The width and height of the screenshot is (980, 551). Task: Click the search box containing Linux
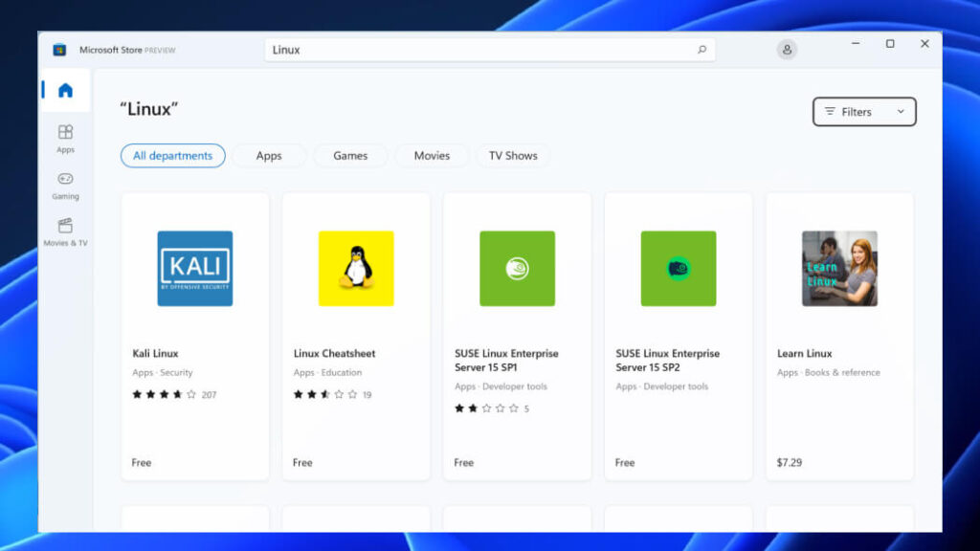pos(490,50)
